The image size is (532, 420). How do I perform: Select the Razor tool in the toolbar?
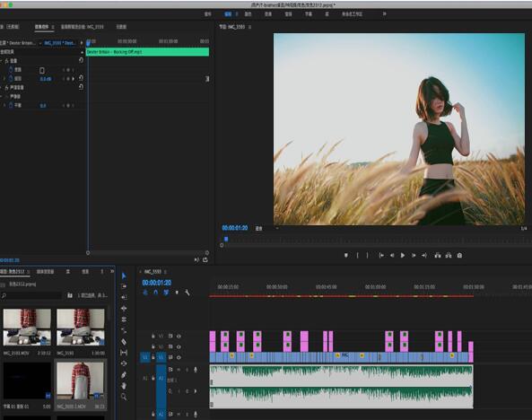point(124,342)
